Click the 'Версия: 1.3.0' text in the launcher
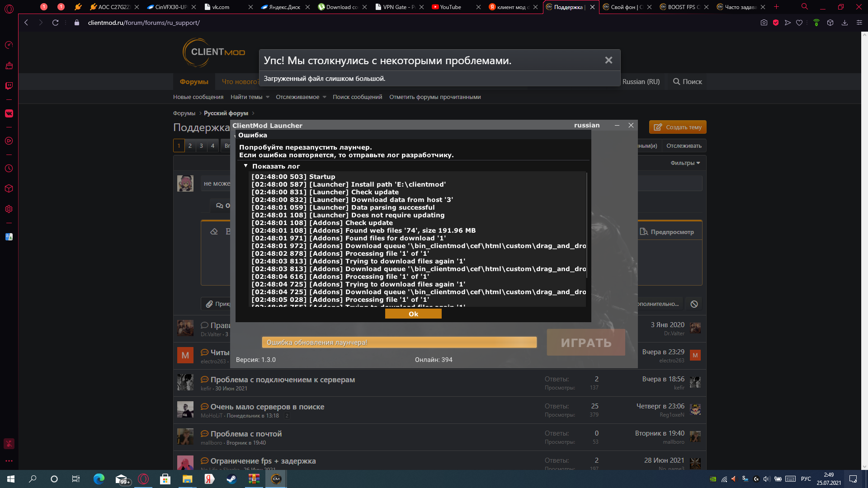 coord(256,360)
